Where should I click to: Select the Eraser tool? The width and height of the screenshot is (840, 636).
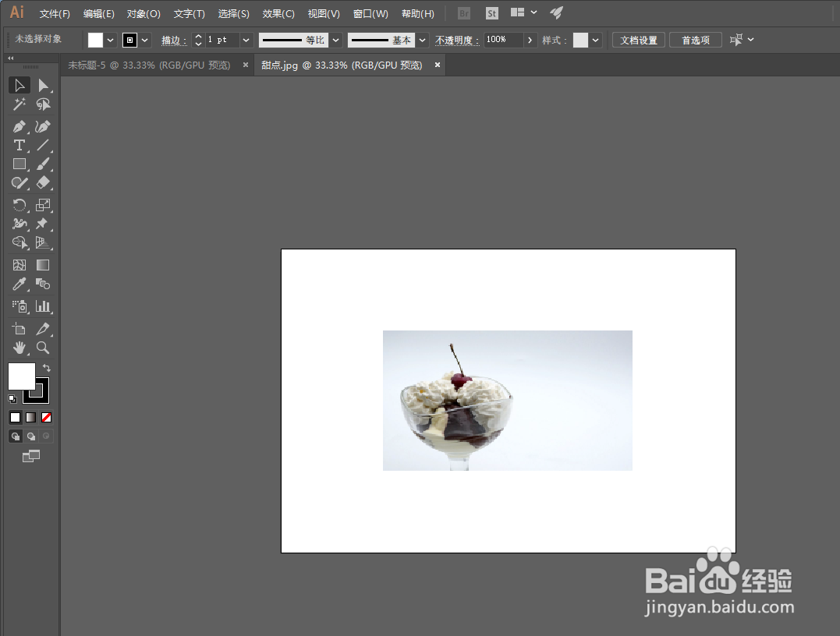point(43,183)
